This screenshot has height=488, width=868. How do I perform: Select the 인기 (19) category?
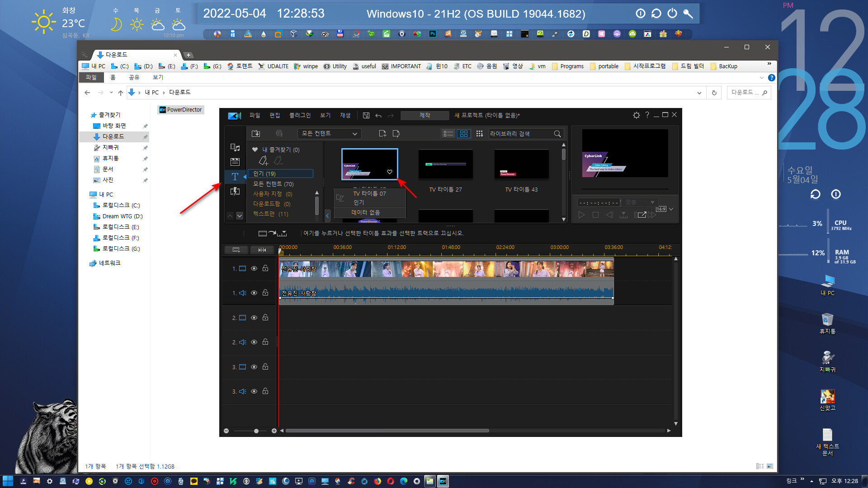[x=280, y=174]
